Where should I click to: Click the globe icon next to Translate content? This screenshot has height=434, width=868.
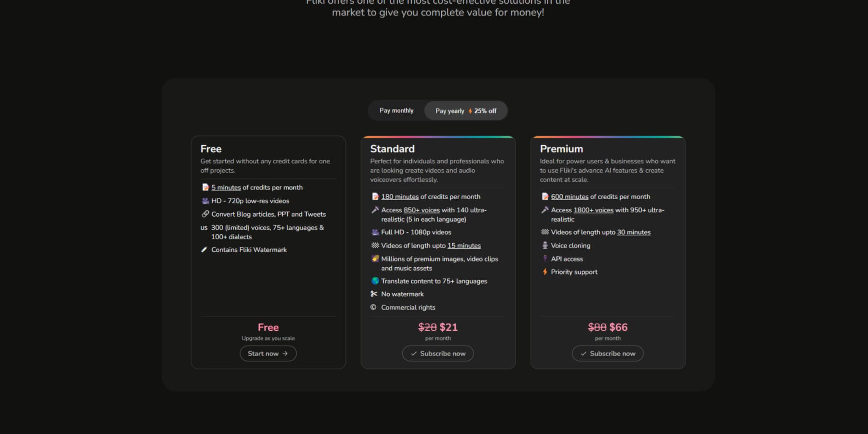tap(375, 281)
